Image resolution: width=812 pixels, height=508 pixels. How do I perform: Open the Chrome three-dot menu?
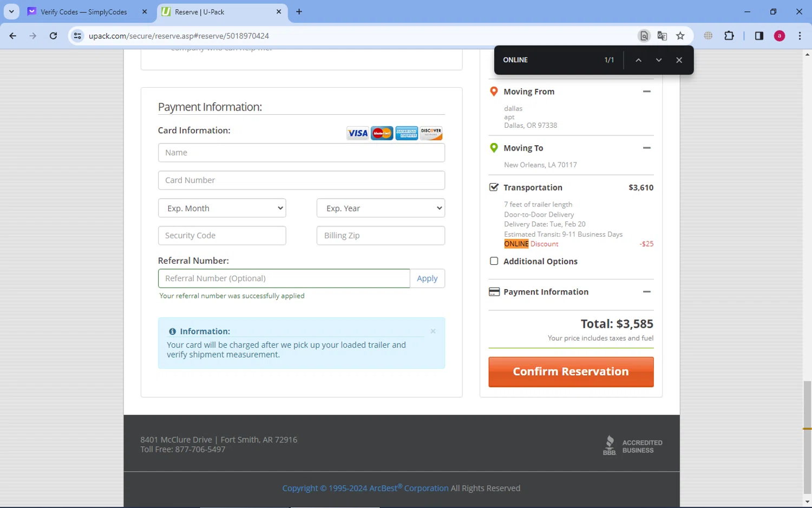[x=800, y=36]
